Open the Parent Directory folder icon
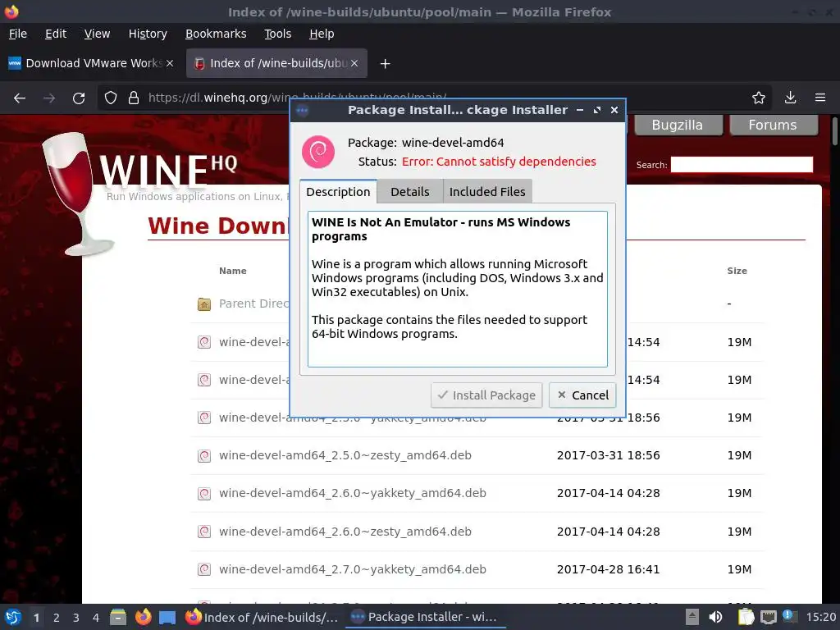This screenshot has height=630, width=840. click(204, 304)
